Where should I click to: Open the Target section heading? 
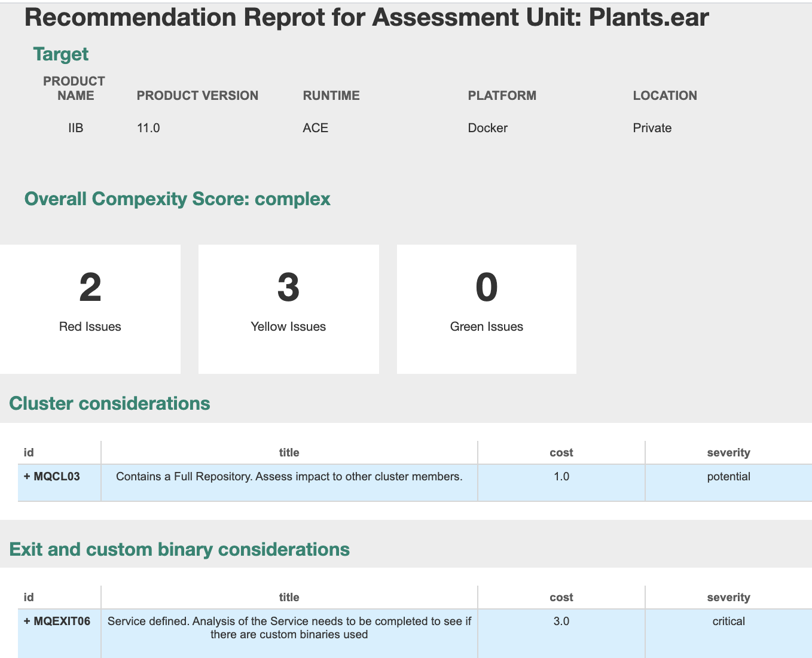(x=60, y=54)
